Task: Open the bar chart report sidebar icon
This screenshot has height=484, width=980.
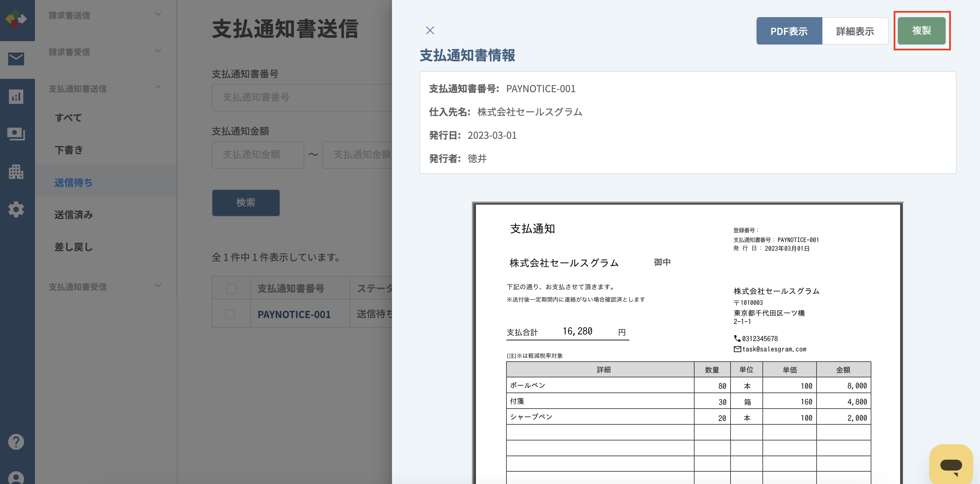Action: coord(16,97)
